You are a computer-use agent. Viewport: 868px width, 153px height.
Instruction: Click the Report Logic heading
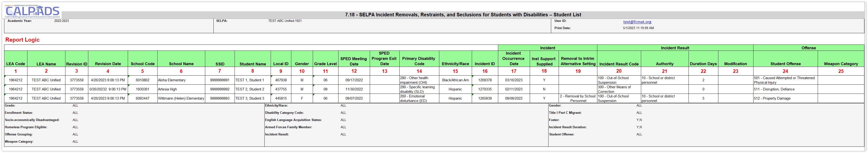point(22,40)
